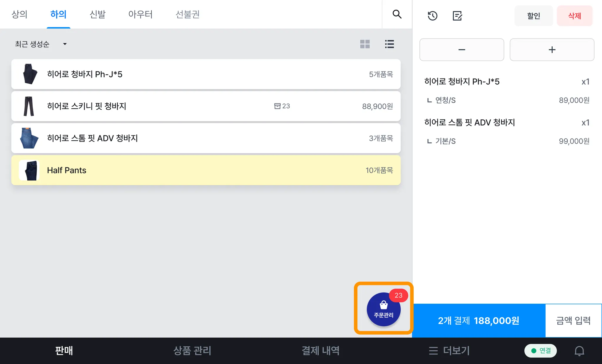
Task: Open the order memo edit icon
Action: pyautogui.click(x=457, y=16)
